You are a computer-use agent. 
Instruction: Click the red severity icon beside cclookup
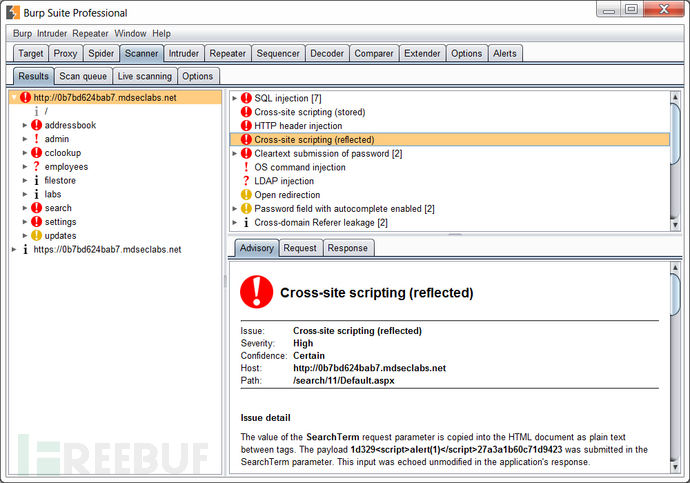coord(37,153)
